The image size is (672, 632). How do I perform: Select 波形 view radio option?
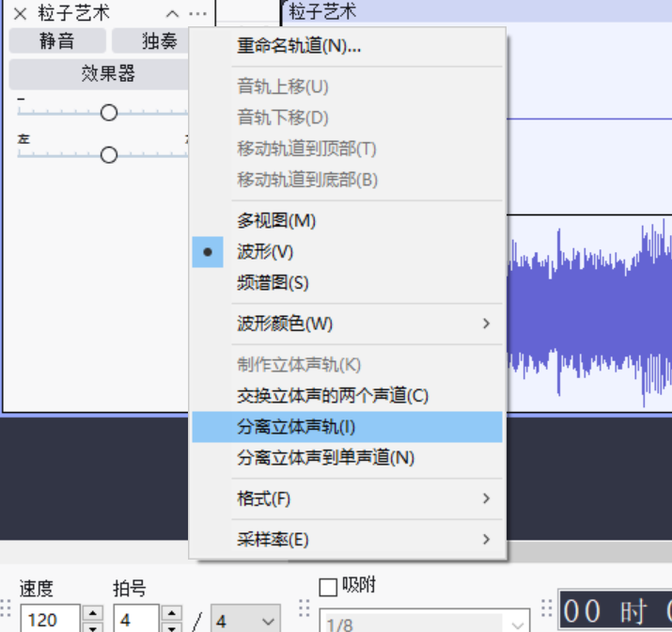(x=265, y=252)
